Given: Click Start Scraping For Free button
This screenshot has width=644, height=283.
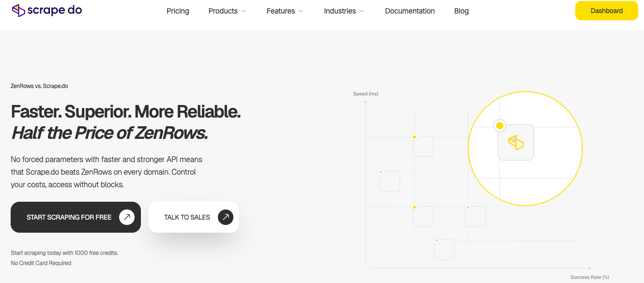Looking at the screenshot, I should (x=76, y=217).
